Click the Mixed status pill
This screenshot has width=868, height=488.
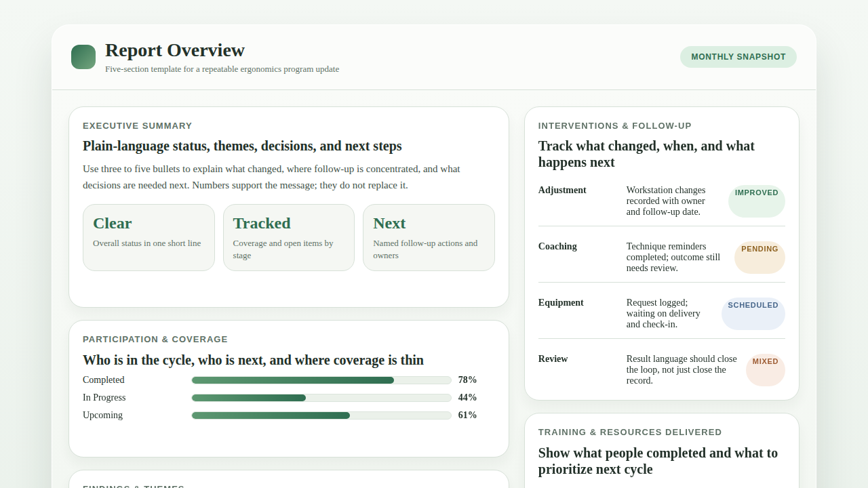(x=766, y=370)
